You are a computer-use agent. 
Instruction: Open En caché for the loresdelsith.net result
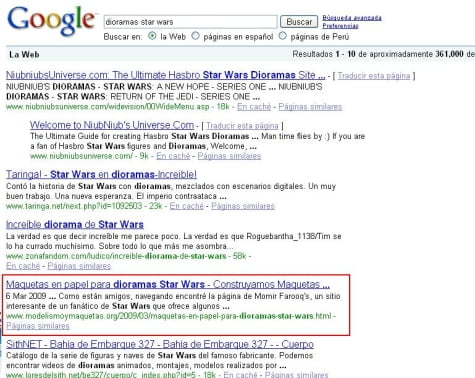click(x=240, y=375)
